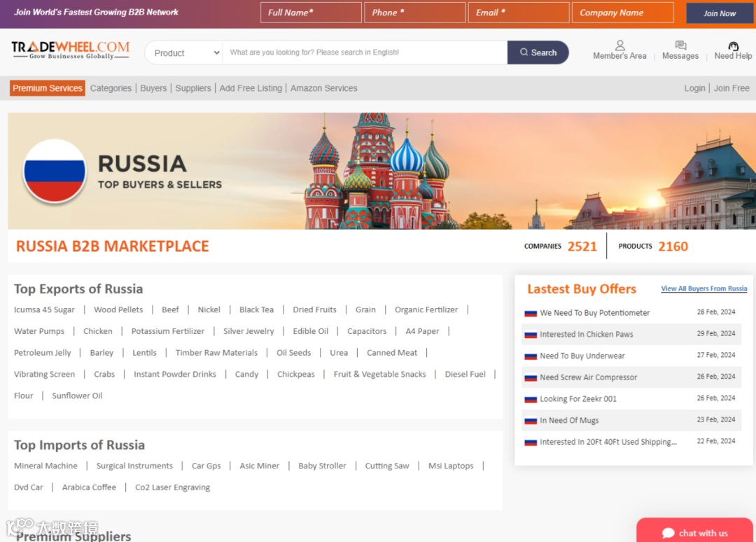The width and height of the screenshot is (756, 542).
Task: Open Interested In 20Ft 40Ft Used Shipping offer
Action: coord(608,442)
